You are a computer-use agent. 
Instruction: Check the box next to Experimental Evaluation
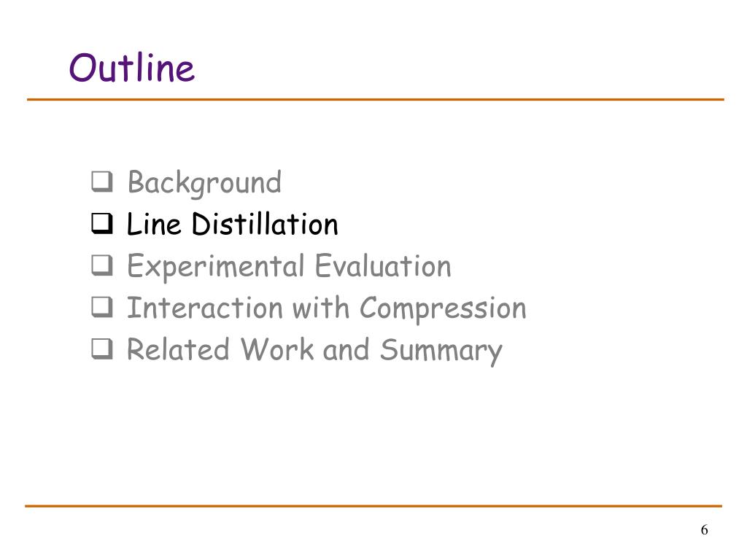(x=102, y=265)
